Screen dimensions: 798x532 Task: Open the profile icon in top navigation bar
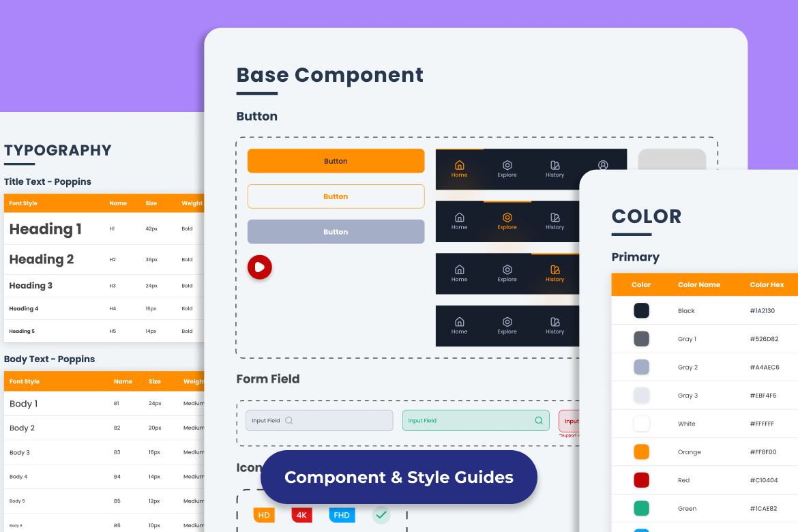point(602,166)
